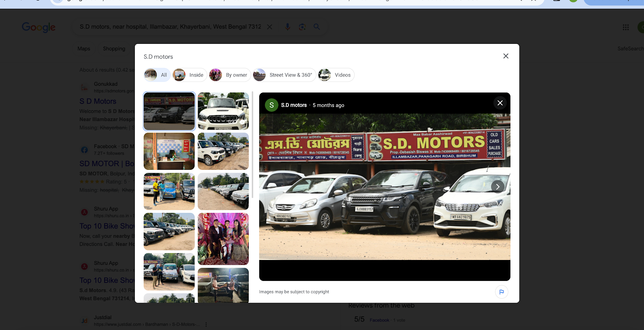Viewport: 644px width, 330px height.
Task: Open the S D Motors search result
Action: click(x=98, y=101)
